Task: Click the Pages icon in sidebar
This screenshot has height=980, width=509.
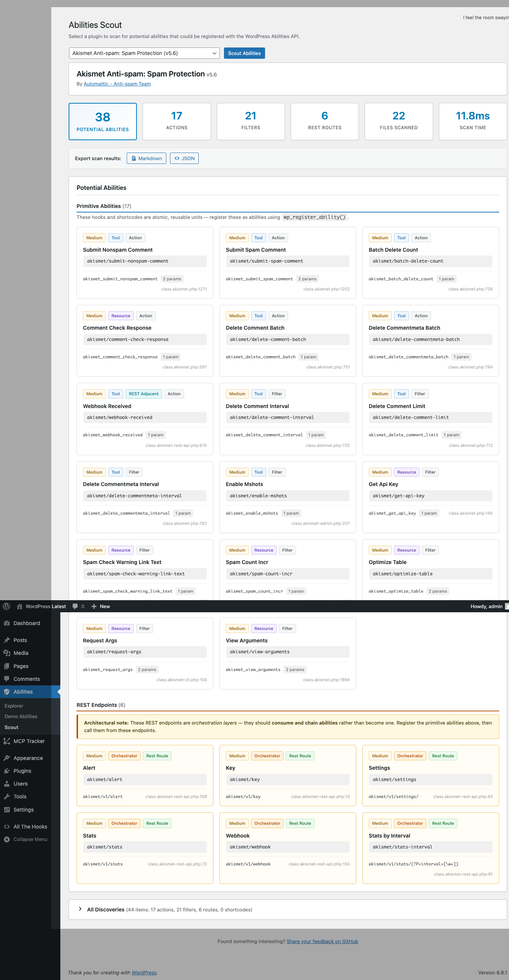Action: click(x=7, y=666)
